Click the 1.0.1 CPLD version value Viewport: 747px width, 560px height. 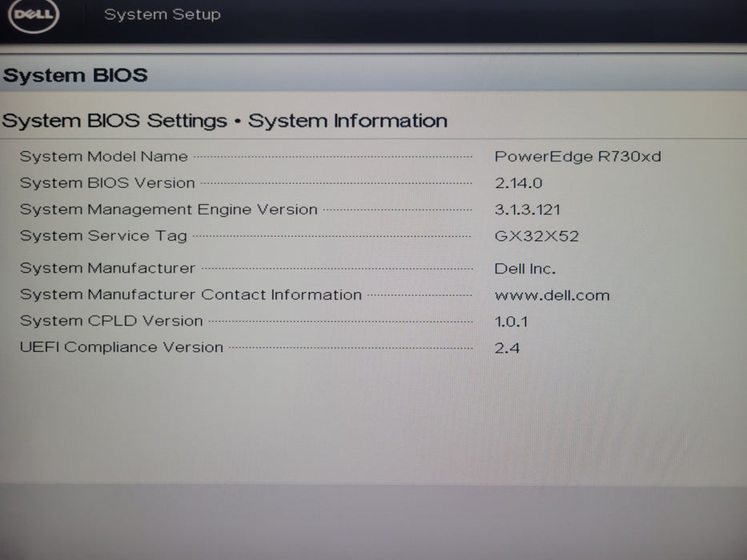tap(511, 322)
